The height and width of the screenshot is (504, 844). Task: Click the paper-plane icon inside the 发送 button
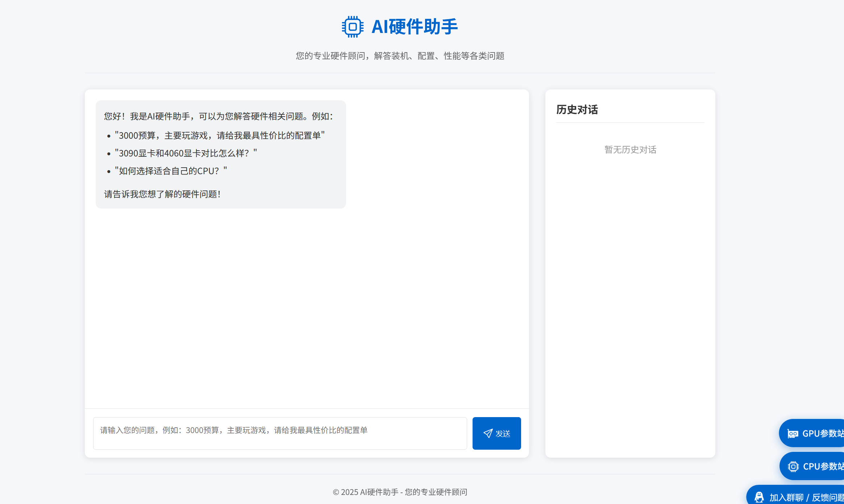pos(487,433)
